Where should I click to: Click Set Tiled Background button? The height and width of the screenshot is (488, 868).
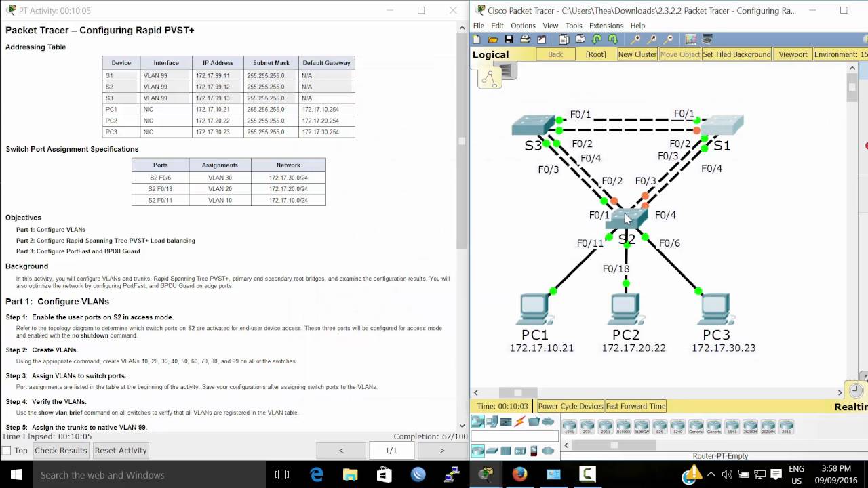[x=736, y=54]
